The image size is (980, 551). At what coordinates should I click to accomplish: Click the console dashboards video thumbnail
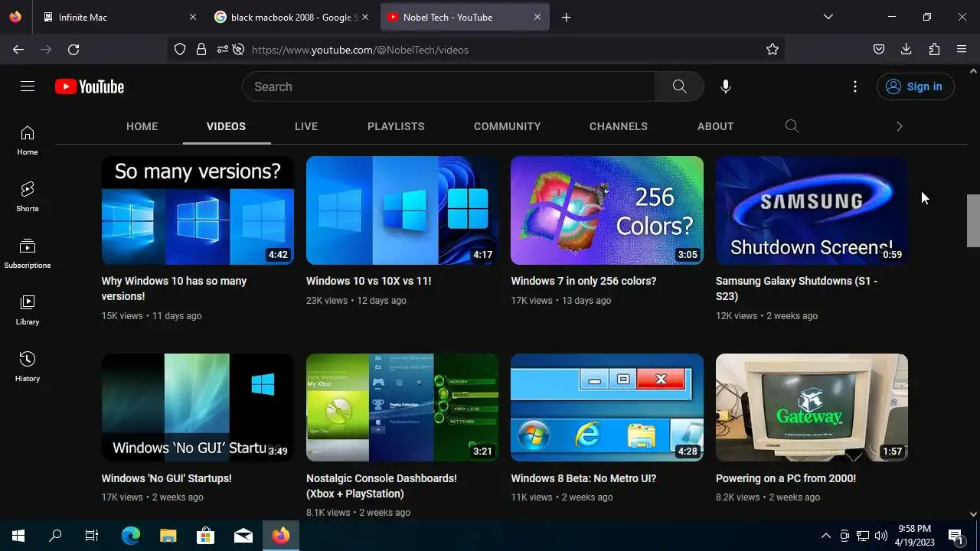(403, 407)
